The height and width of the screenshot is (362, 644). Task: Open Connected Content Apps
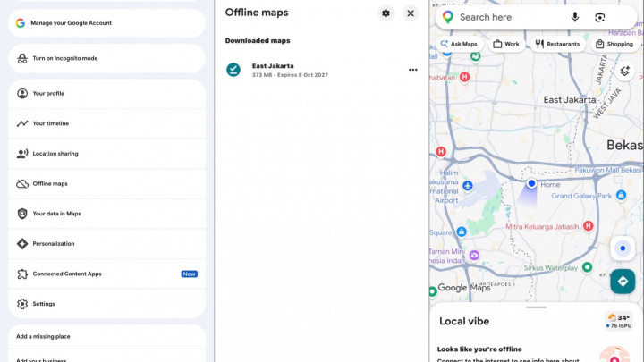click(x=106, y=274)
